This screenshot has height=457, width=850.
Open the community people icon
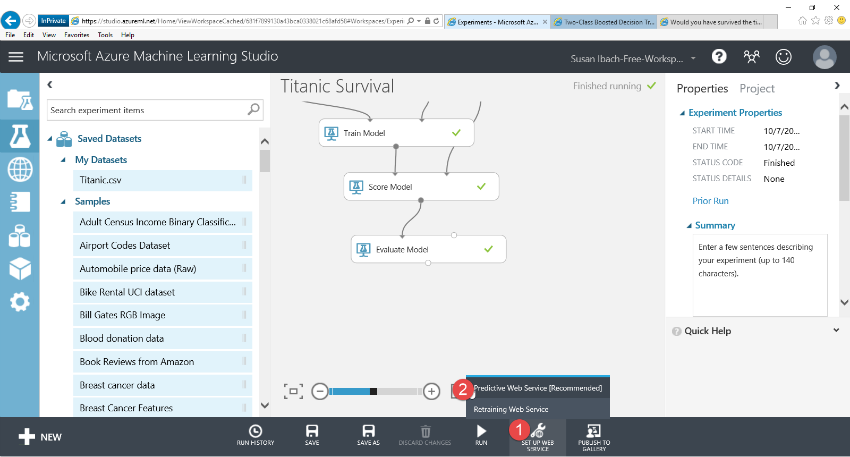pyautogui.click(x=751, y=56)
